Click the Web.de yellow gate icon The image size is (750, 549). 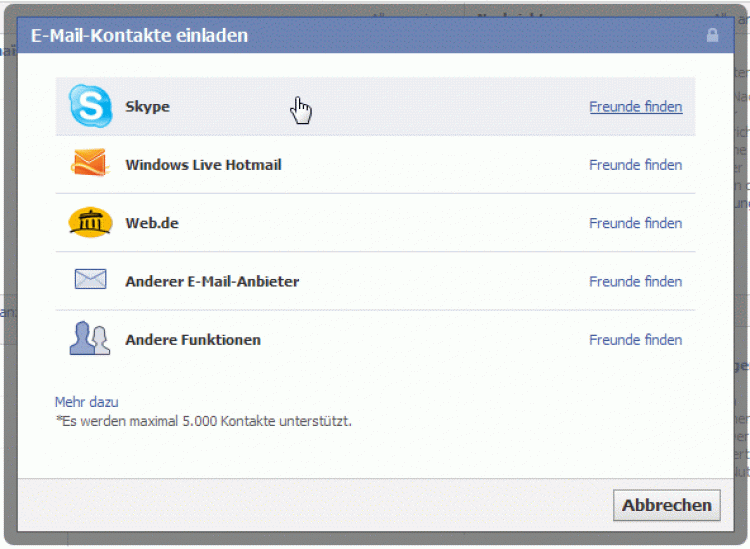point(90,222)
